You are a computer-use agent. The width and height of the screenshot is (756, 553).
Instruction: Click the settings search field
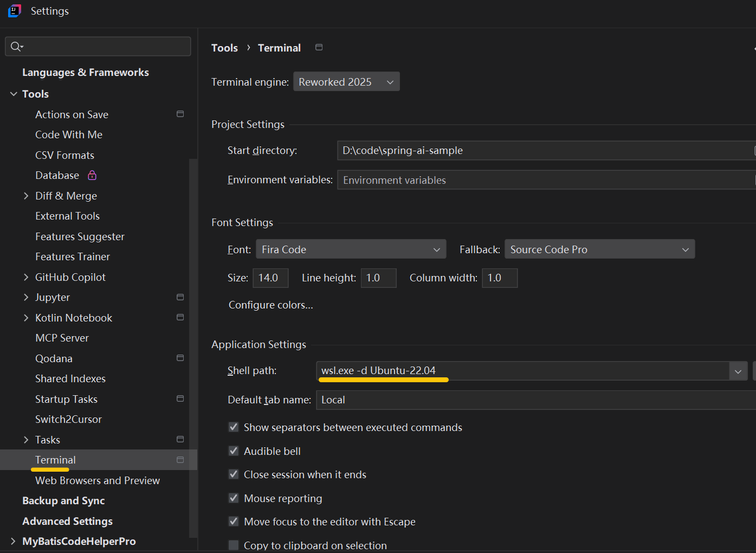[98, 47]
